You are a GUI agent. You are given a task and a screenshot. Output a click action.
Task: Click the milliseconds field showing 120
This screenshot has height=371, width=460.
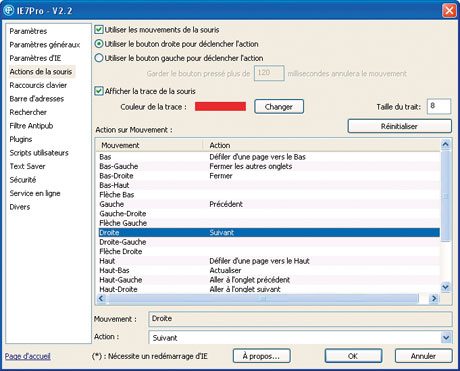[x=269, y=73]
